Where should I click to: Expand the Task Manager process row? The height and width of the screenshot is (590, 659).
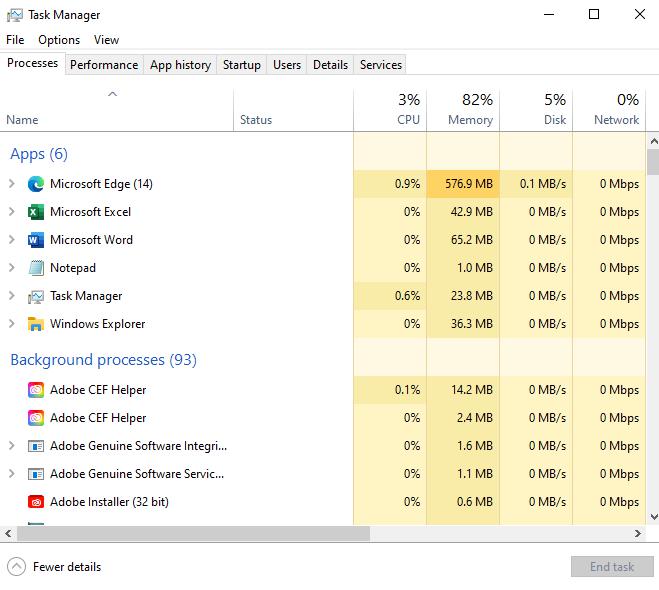point(12,296)
